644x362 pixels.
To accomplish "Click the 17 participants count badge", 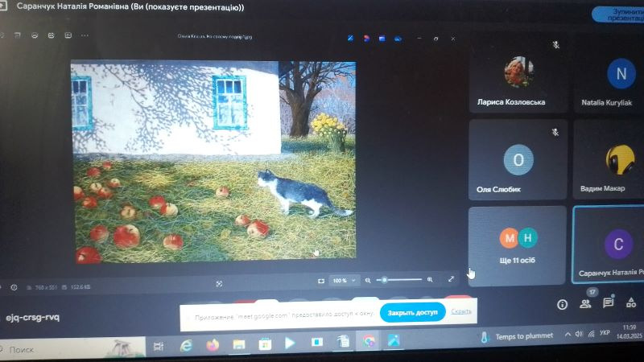I will (592, 292).
